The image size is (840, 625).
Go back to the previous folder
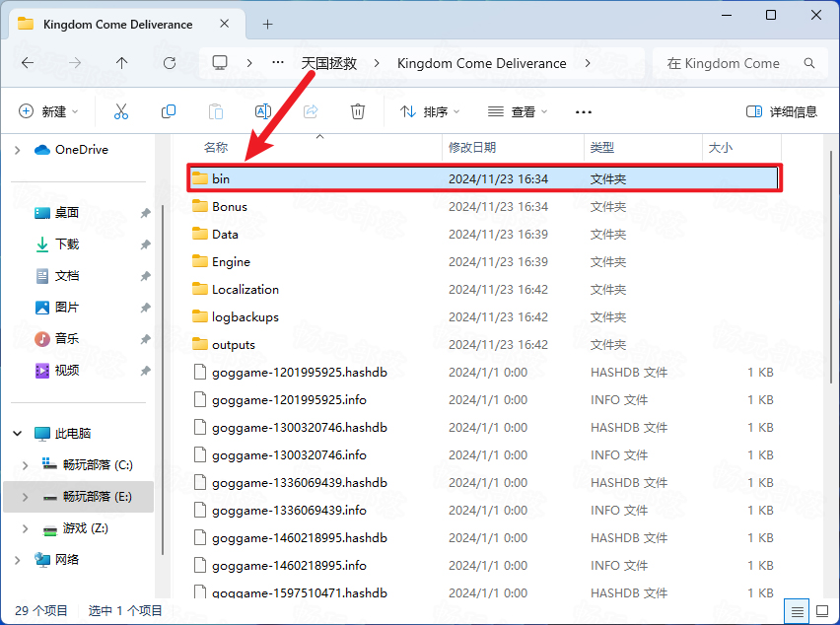click(28, 63)
